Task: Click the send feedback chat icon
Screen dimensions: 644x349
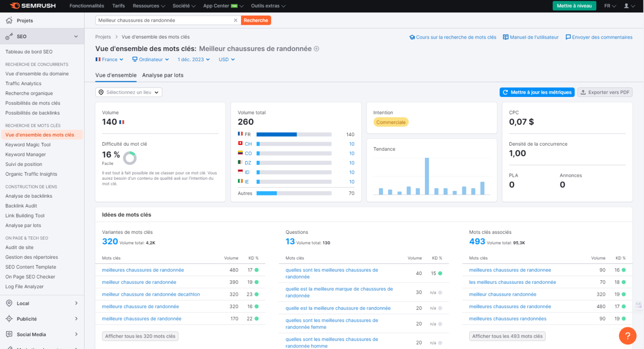Action: pos(568,37)
